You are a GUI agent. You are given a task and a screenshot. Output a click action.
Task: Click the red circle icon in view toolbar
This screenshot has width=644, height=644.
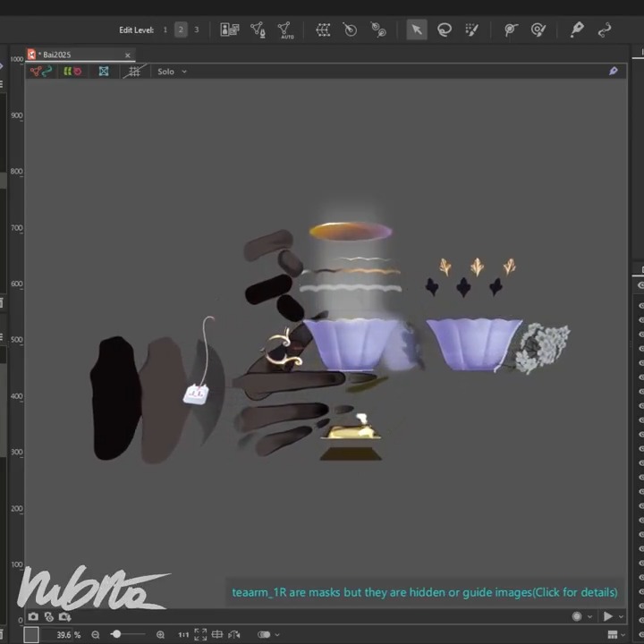coord(77,72)
